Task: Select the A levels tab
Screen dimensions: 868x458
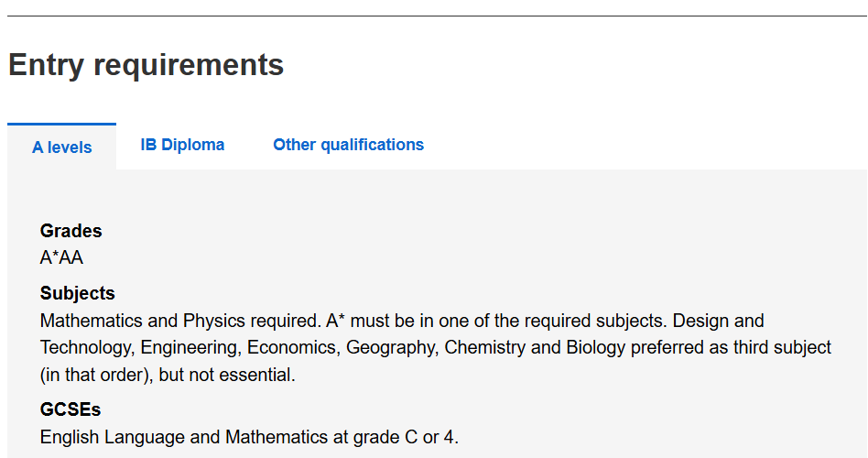Action: pyautogui.click(x=62, y=147)
